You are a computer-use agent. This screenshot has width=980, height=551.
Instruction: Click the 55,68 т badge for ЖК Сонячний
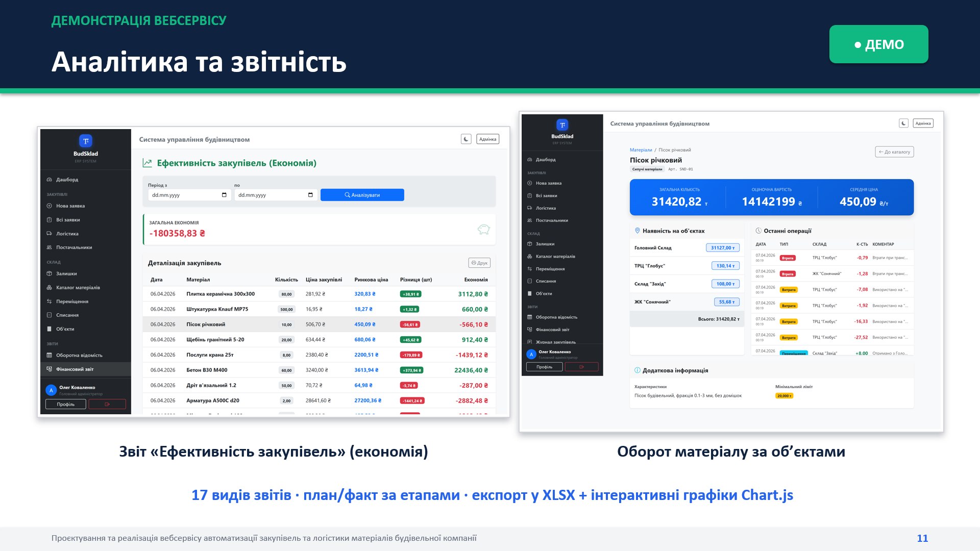click(x=726, y=302)
